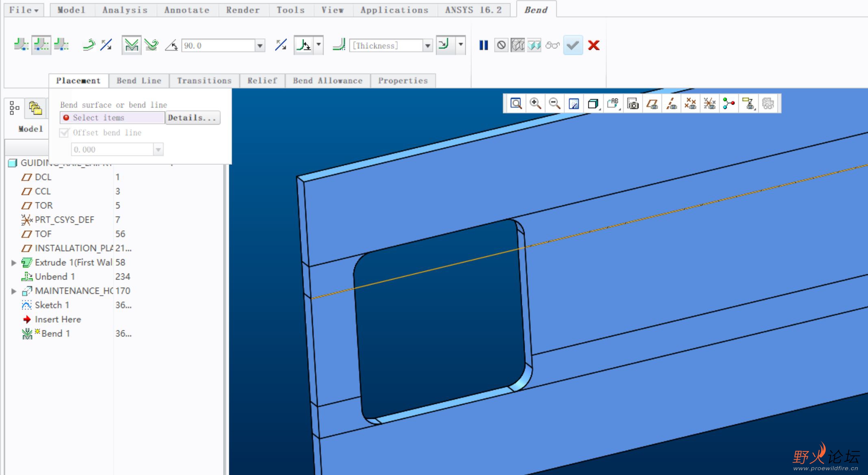Viewport: 868px width, 475px height.
Task: Click the first bend-material-side icon
Action: [x=21, y=45]
